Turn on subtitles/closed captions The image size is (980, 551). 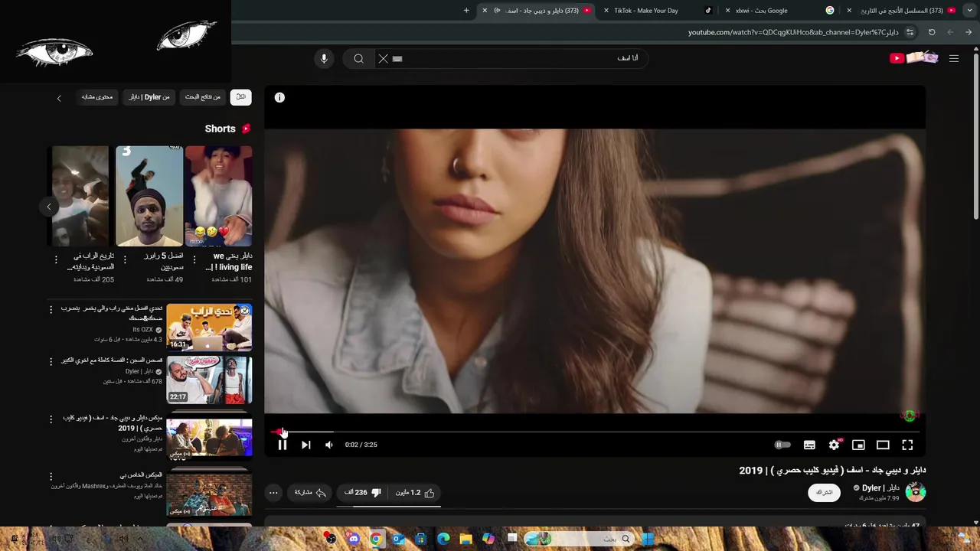click(809, 445)
